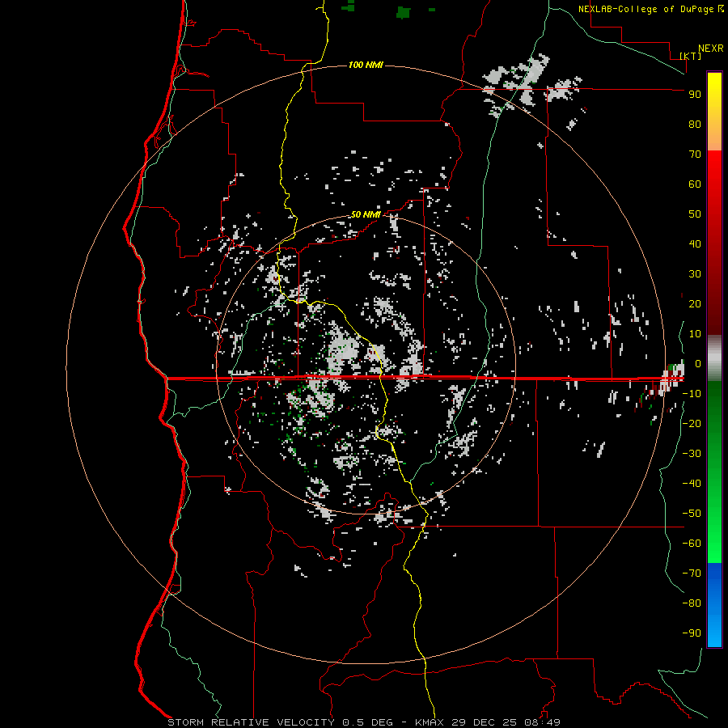Click the -10 scale value
This screenshot has height=728, width=728.
pos(692,394)
